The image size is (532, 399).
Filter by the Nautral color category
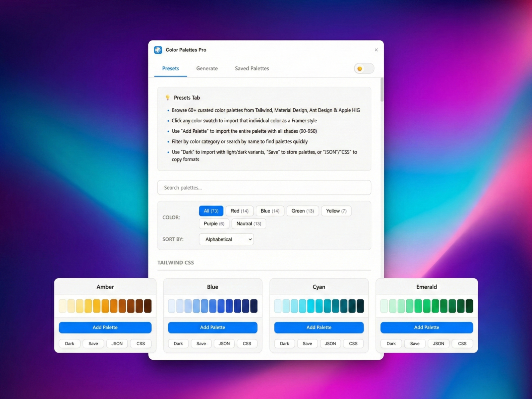pyautogui.click(x=248, y=223)
